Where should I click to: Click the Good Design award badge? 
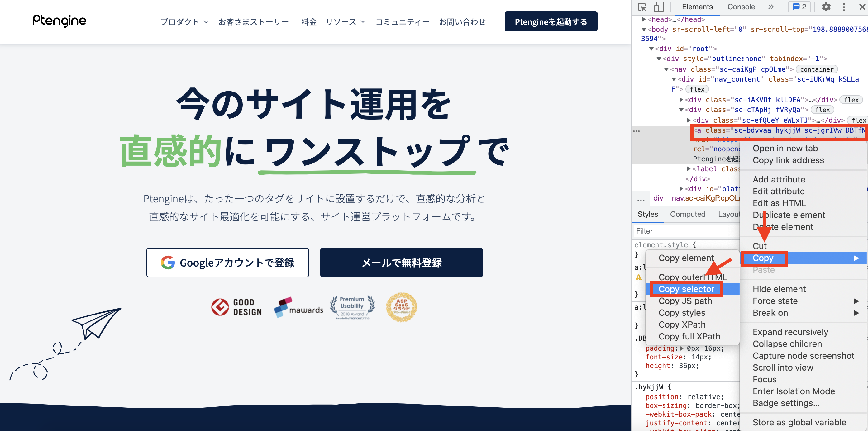(x=236, y=307)
